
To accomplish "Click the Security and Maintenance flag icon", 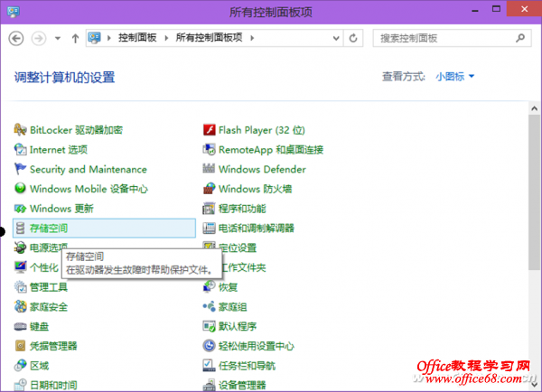I will click(x=20, y=170).
